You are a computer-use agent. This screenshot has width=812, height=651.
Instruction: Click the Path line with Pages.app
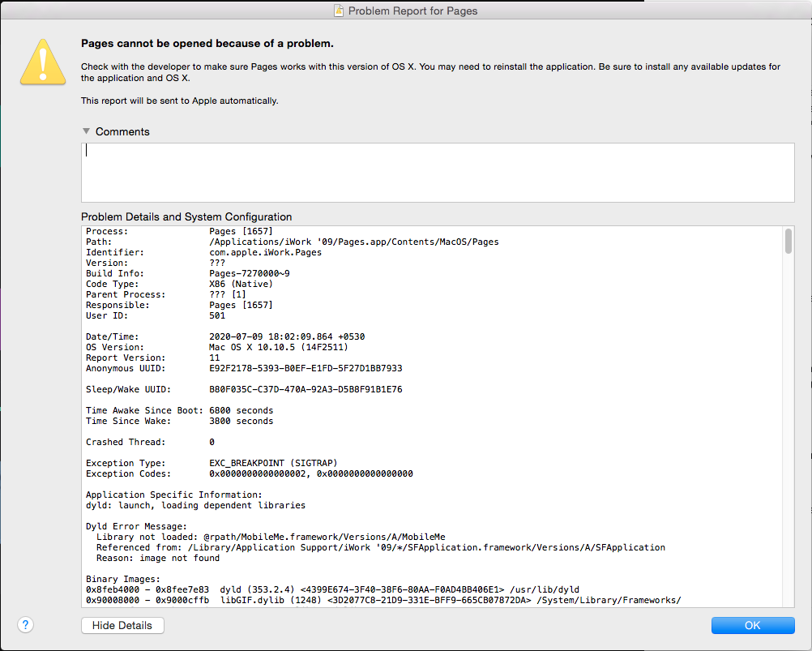pyautogui.click(x=292, y=242)
